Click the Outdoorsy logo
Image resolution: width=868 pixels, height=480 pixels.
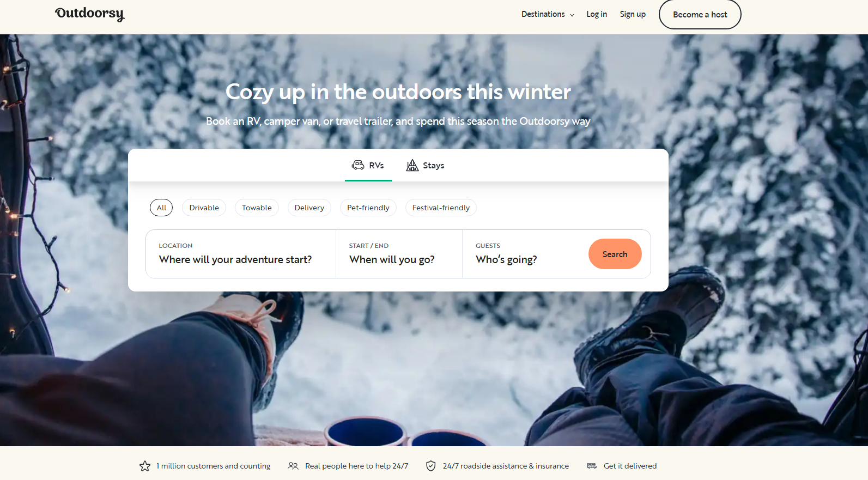click(x=90, y=14)
